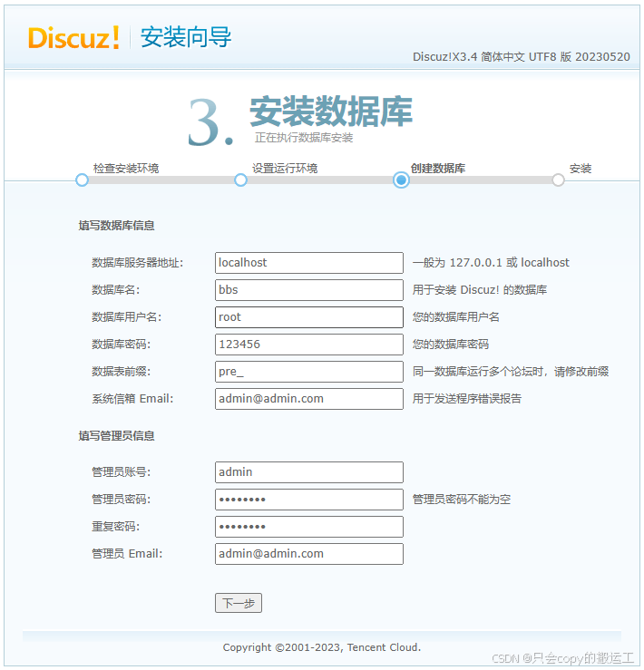
Task: Click the hint 您的数据库密码
Action: click(x=450, y=345)
